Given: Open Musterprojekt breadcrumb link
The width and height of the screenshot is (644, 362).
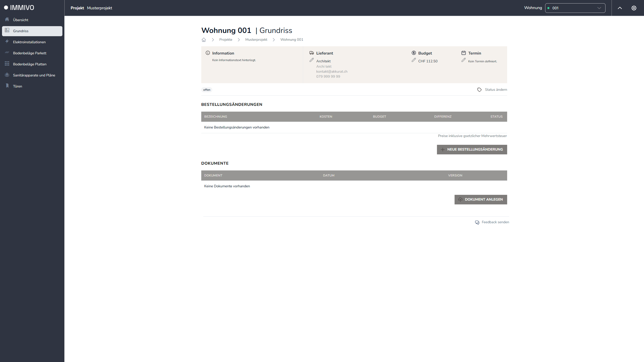Looking at the screenshot, I should pyautogui.click(x=256, y=40).
